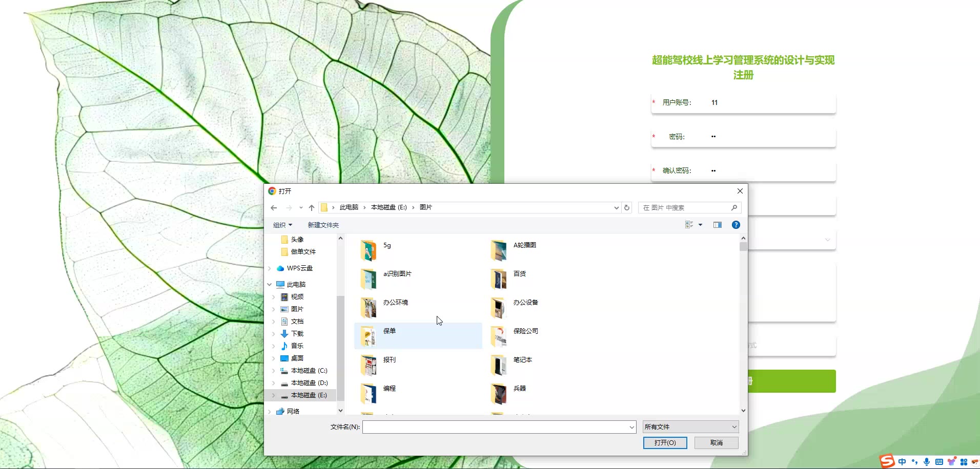Open the 文件名 combo box dropdown arrow
The image size is (980, 469).
tap(631, 427)
